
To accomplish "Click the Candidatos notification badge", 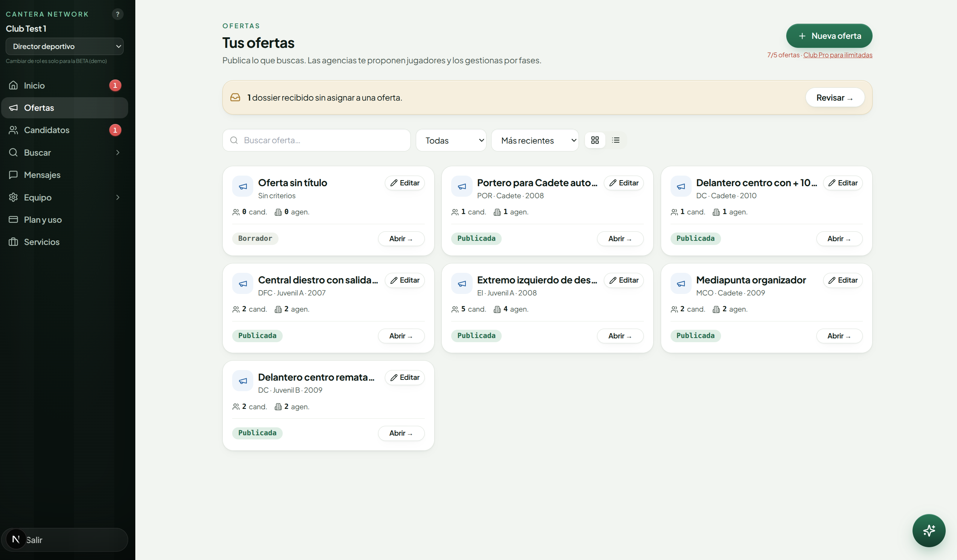I will click(x=115, y=130).
